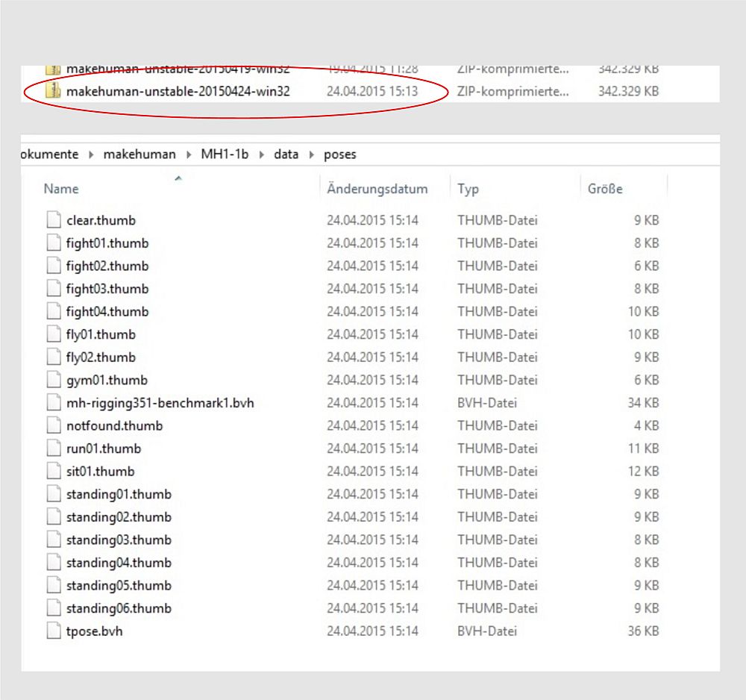Select the standing04.thumb file name
The width and height of the screenshot is (746, 700).
click(x=119, y=563)
